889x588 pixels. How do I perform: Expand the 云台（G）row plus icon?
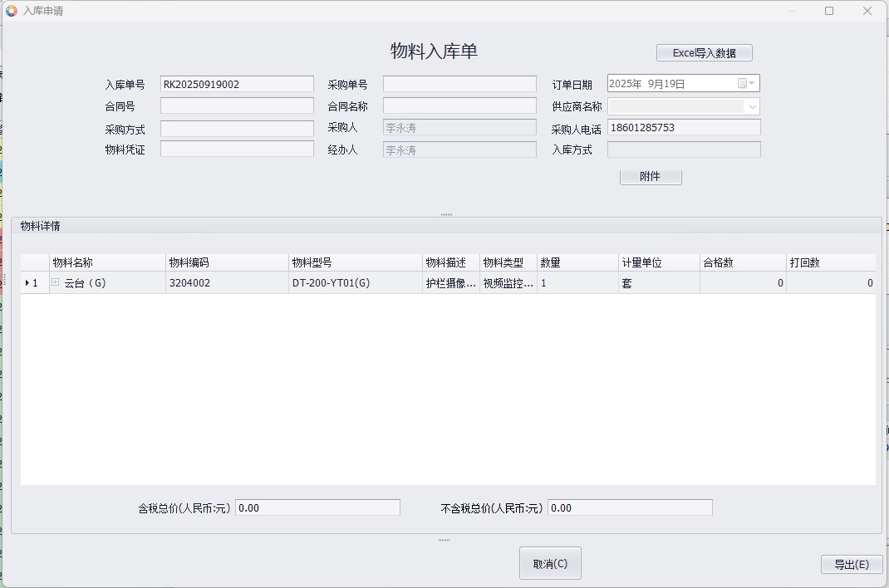click(x=56, y=282)
